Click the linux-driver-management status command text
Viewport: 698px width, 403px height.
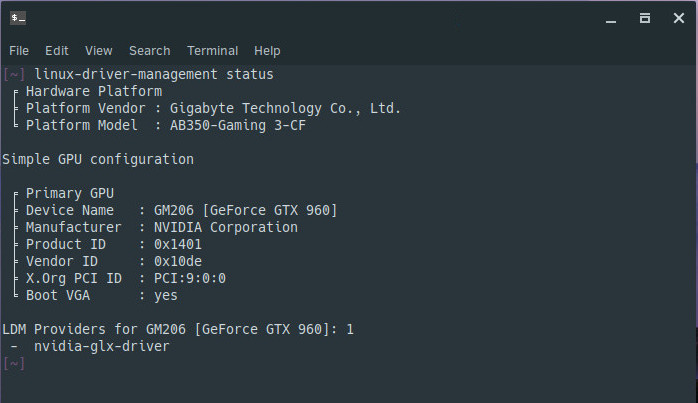[x=153, y=74]
